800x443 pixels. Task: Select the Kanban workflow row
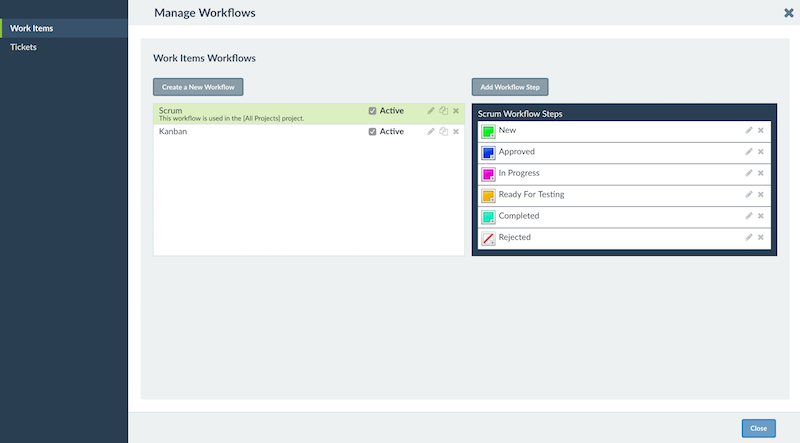tap(309, 132)
